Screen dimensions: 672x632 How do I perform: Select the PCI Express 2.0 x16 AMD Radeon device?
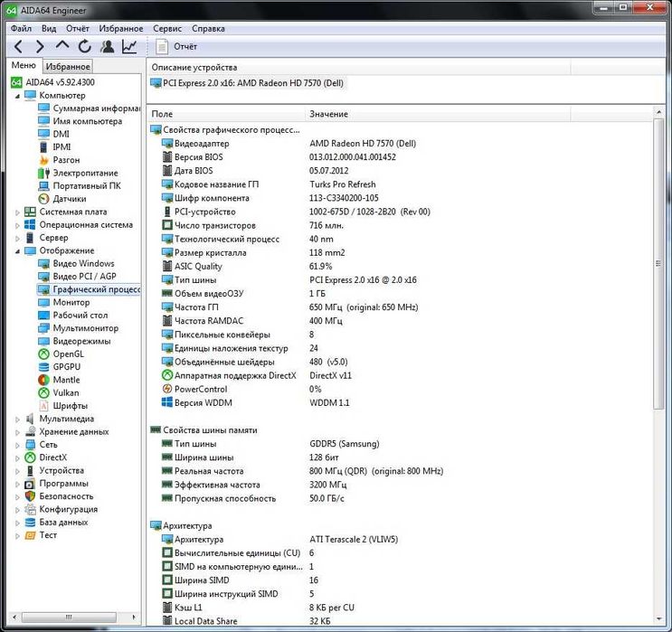(247, 83)
